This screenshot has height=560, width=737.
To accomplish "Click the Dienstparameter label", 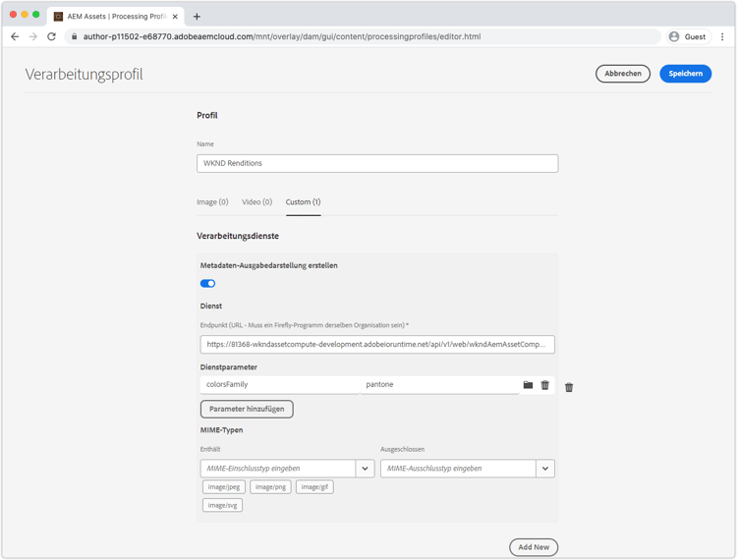I will coord(229,366).
